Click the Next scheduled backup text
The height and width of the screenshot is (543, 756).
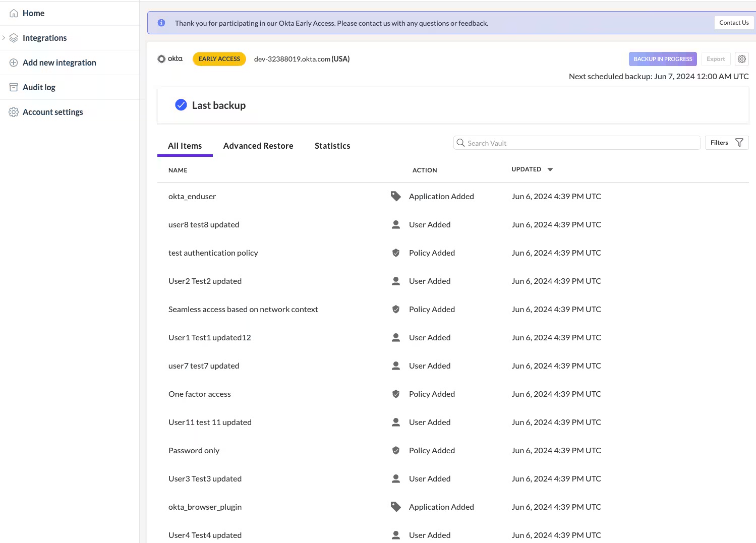[659, 76]
